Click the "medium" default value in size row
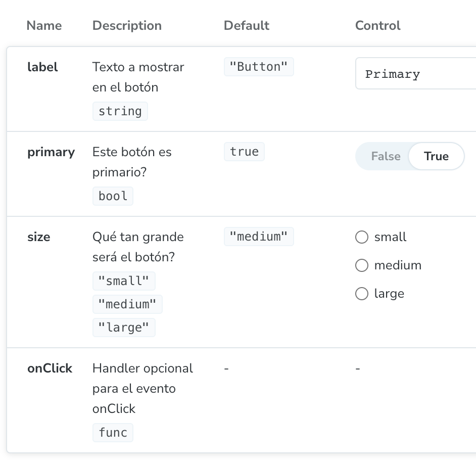 pos(259,237)
